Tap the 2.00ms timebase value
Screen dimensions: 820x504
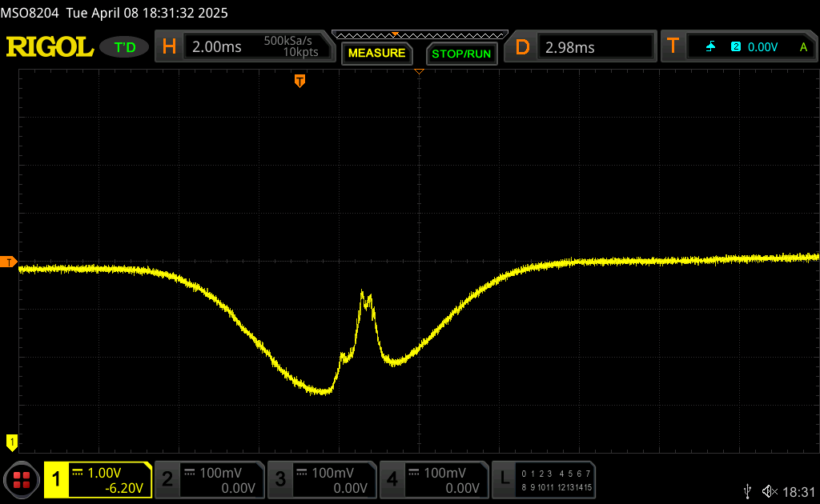click(216, 47)
